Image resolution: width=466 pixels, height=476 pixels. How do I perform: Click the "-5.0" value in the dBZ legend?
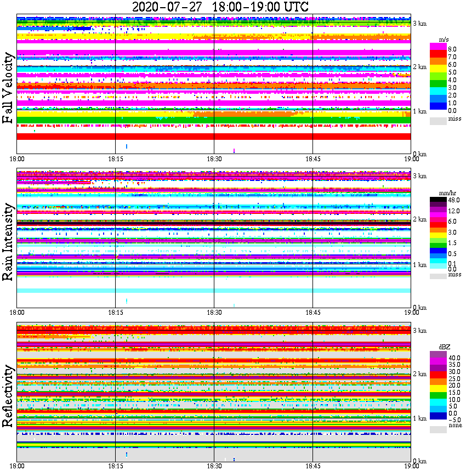coord(454,420)
